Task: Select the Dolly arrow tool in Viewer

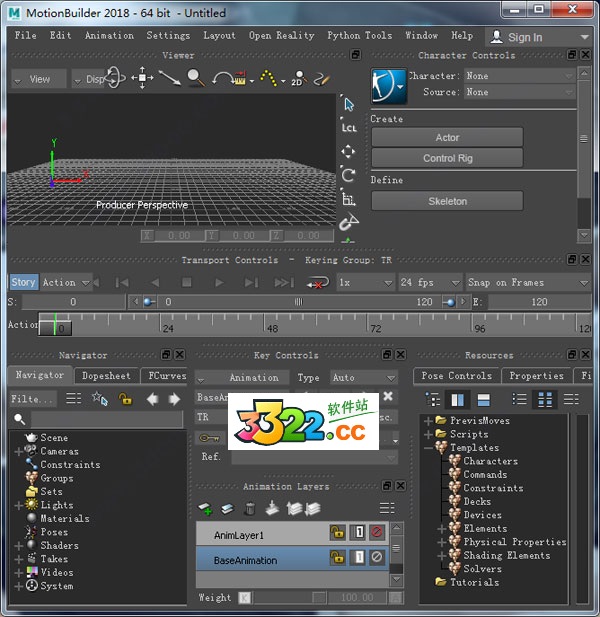Action: [x=169, y=78]
